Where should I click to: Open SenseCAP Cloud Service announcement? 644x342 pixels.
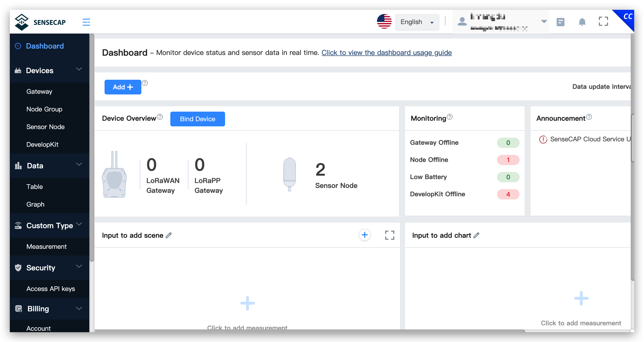coord(590,139)
